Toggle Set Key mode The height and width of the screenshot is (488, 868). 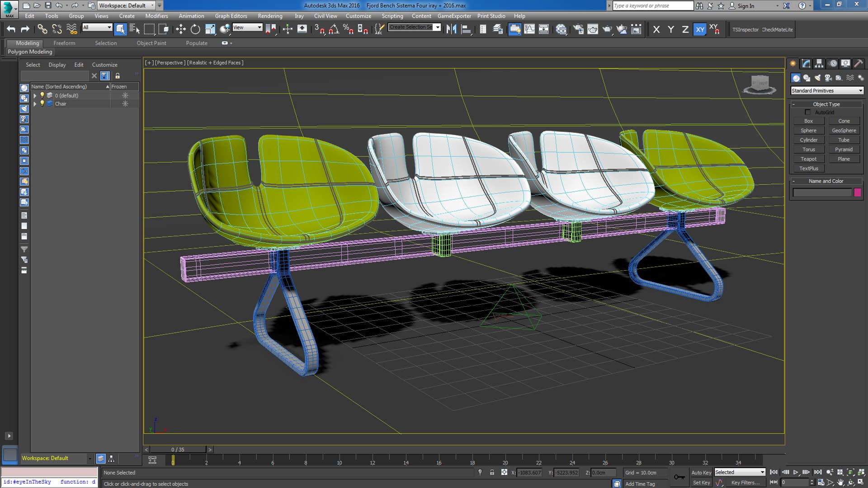click(702, 483)
